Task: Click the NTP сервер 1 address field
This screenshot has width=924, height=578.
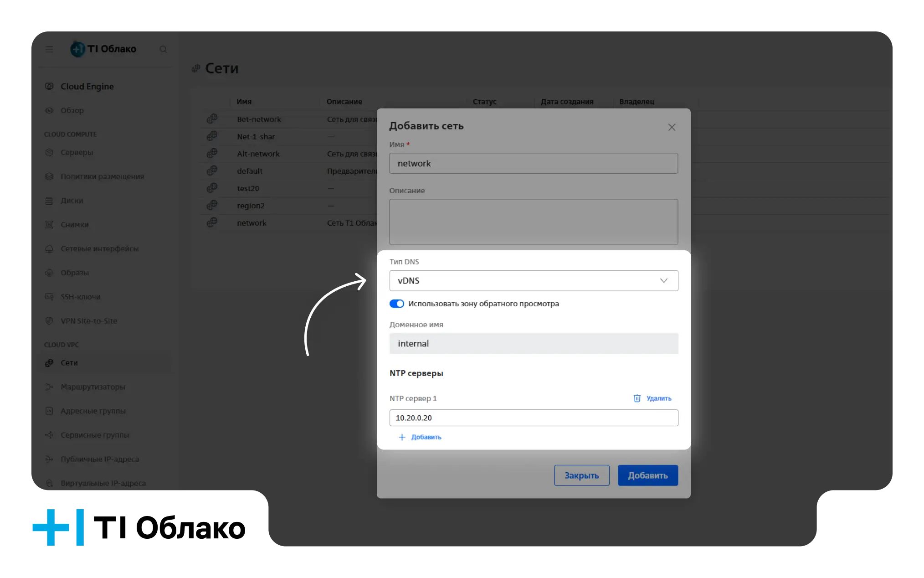Action: point(534,418)
